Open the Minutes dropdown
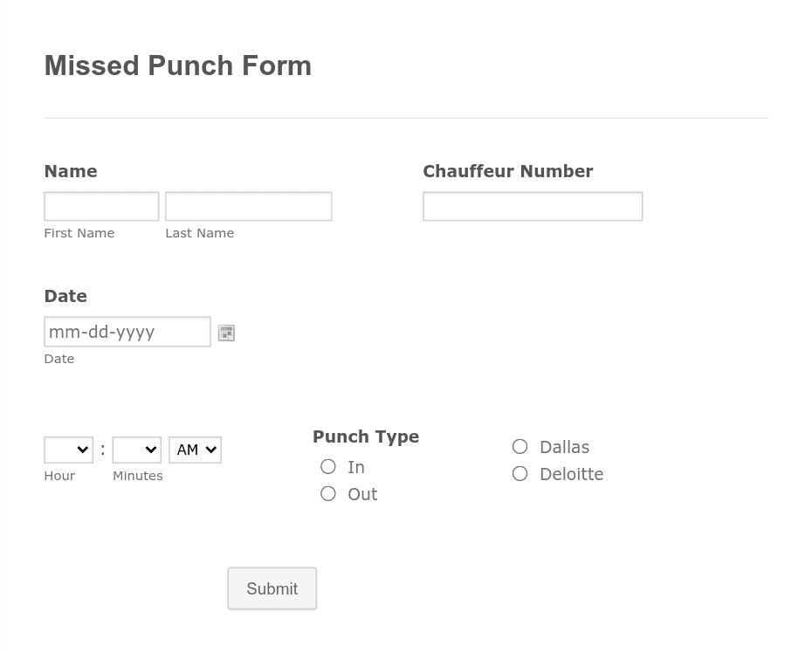812x653 pixels. coord(136,450)
